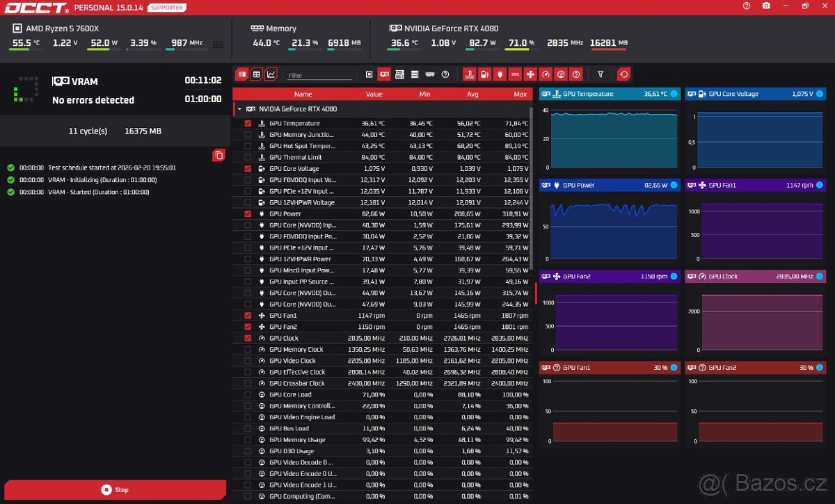Stop the running VRAM test
The height and width of the screenshot is (504, 835).
(115, 489)
